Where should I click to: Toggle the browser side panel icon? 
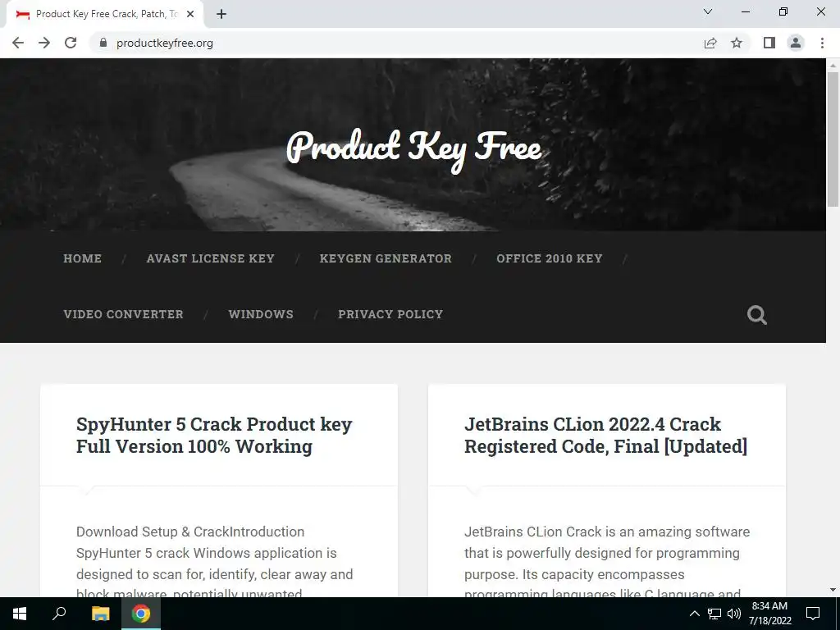tap(769, 43)
